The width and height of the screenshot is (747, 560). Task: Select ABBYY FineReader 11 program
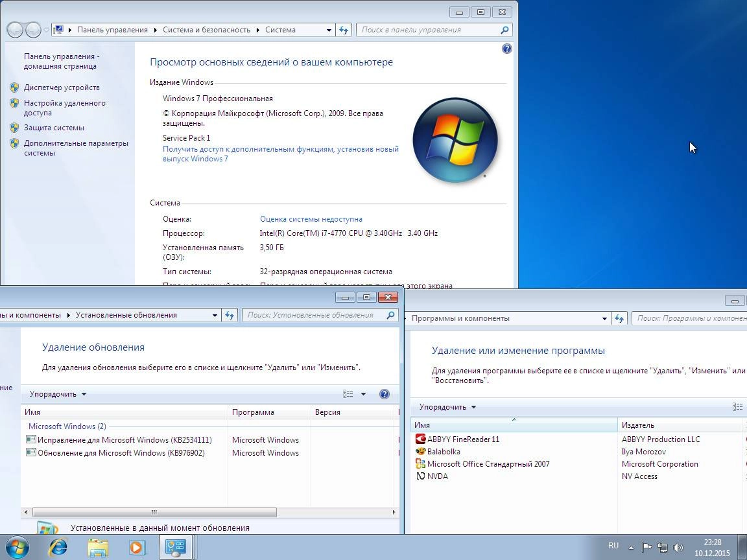tap(579, 439)
